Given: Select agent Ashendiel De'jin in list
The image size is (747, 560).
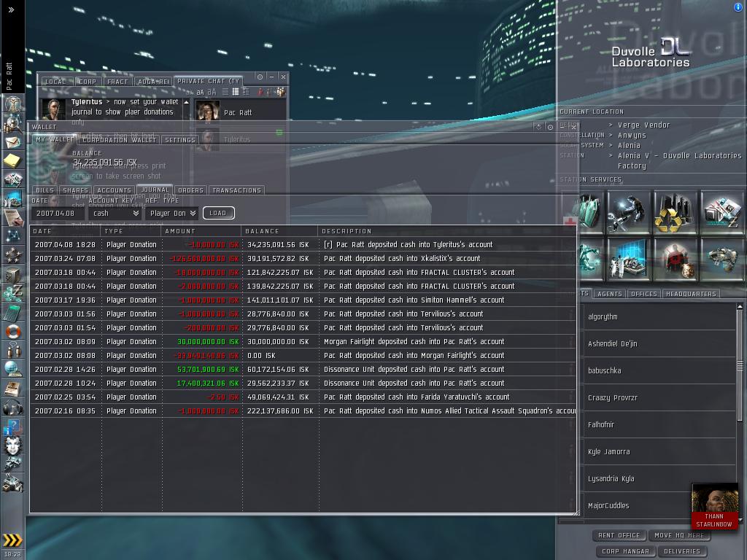Looking at the screenshot, I should pos(659,343).
